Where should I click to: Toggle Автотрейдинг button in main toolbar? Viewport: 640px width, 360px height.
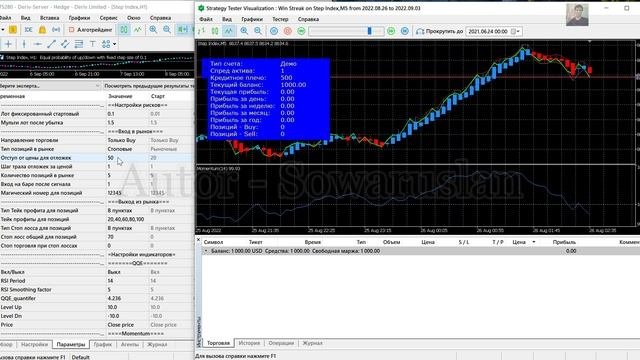tap(90, 30)
